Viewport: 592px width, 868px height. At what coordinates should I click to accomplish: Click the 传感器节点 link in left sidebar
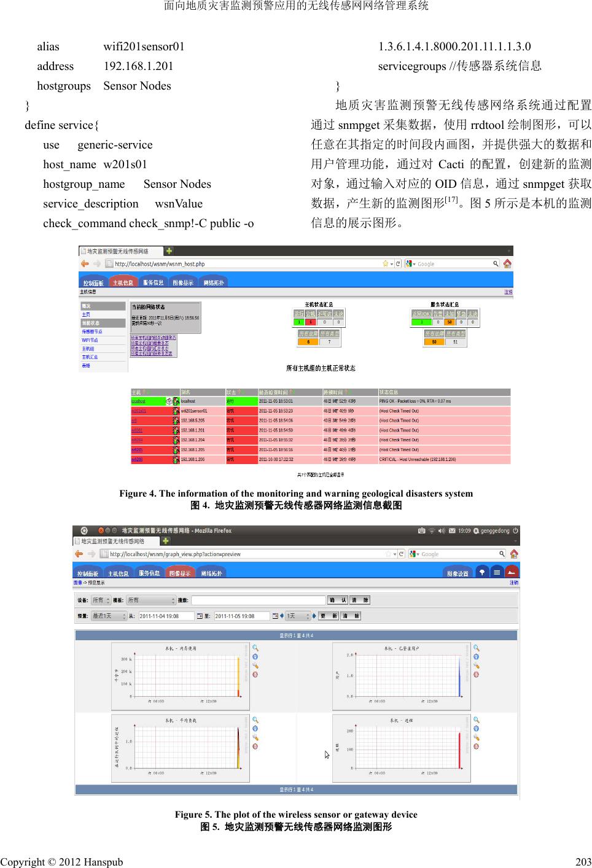point(92,331)
